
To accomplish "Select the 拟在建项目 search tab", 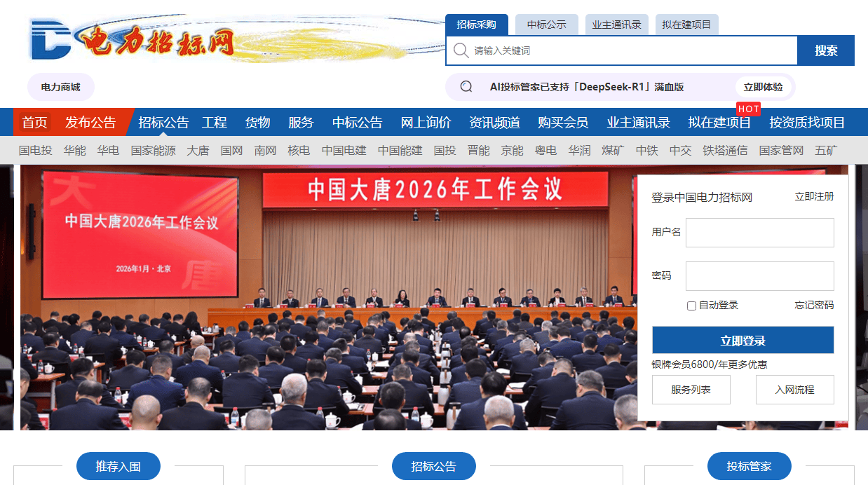I will pyautogui.click(x=686, y=25).
